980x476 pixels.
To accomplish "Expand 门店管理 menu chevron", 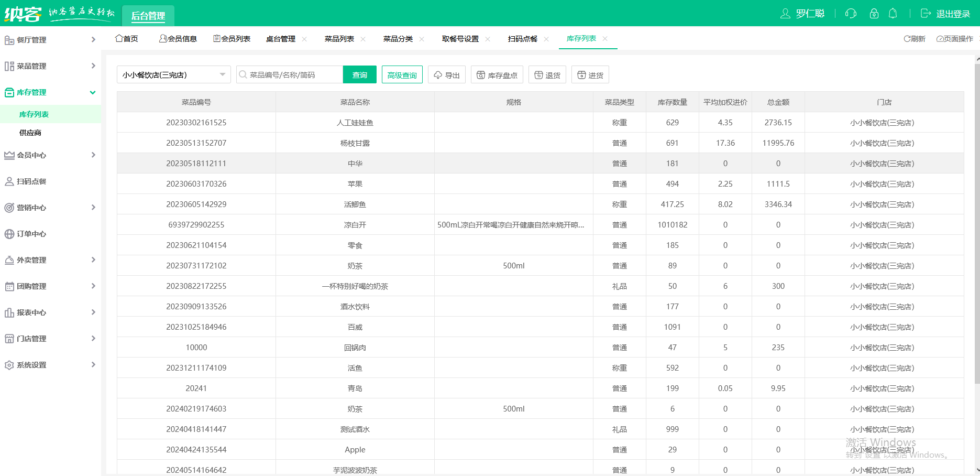I will pos(93,339).
